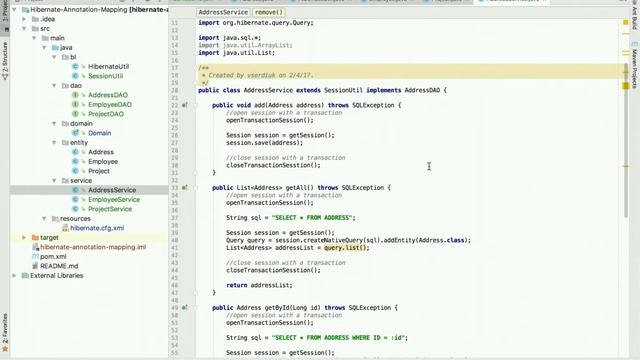Click the return addressList statement
Viewport: 640px width, 360px height.
[x=259, y=285]
